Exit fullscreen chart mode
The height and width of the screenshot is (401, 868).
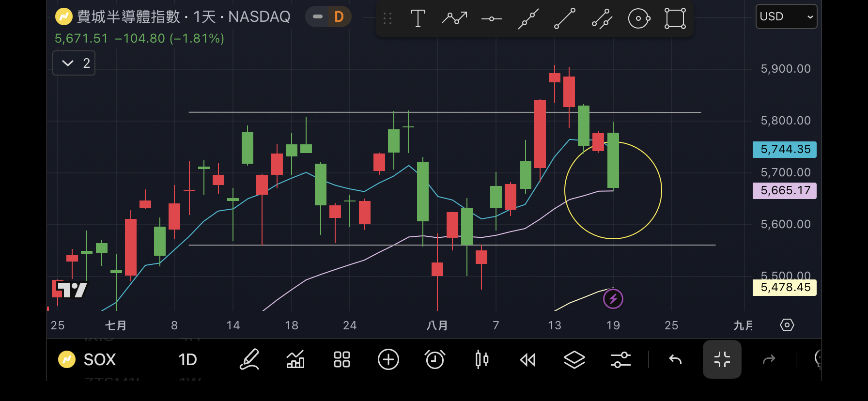tap(722, 359)
